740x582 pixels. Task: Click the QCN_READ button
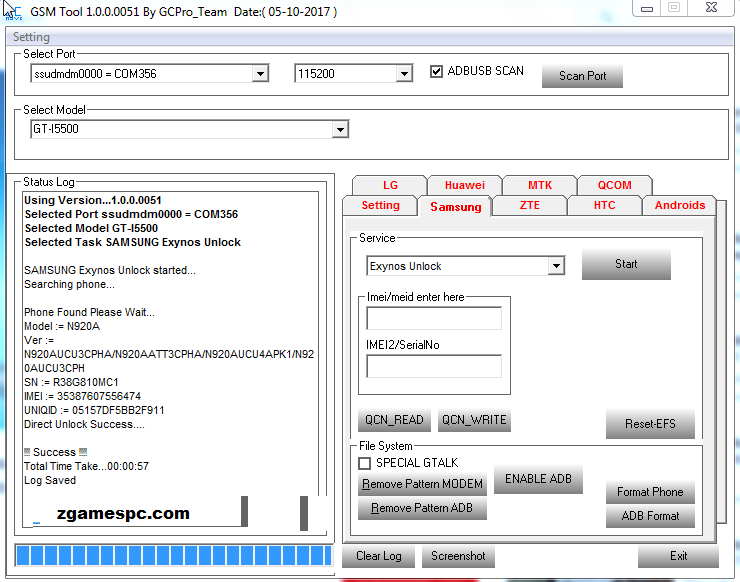coord(394,420)
